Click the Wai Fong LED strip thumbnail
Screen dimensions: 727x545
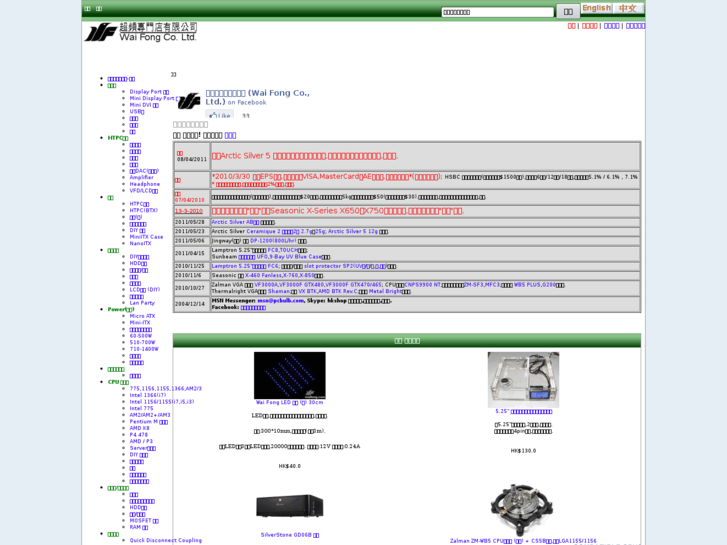[x=289, y=375]
